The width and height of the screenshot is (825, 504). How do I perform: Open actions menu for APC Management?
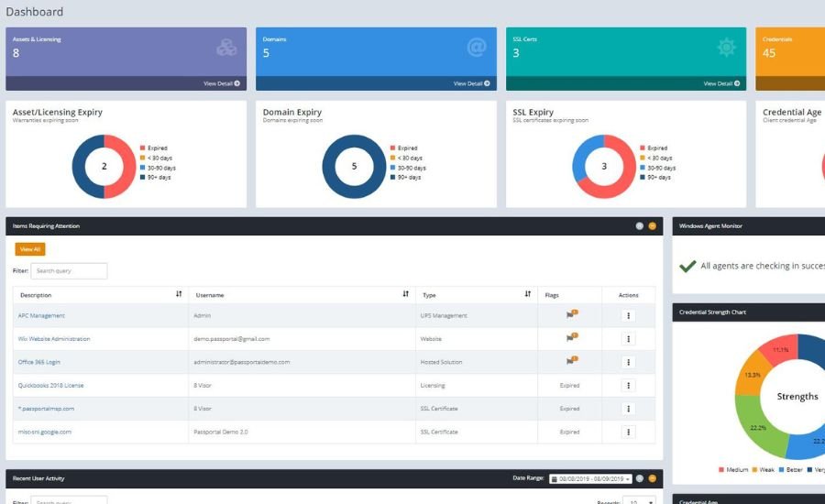(x=628, y=315)
